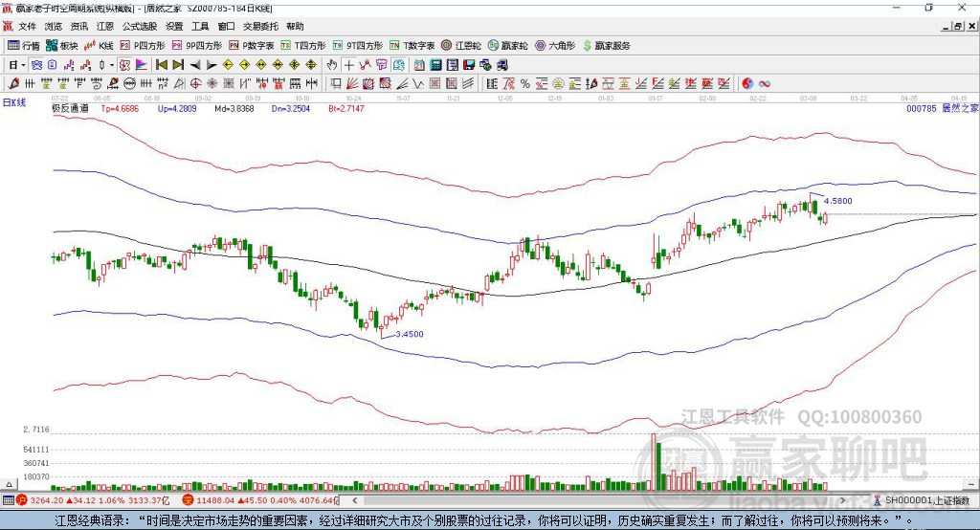Click SH000001 上证指数 in status bar

tap(926, 500)
